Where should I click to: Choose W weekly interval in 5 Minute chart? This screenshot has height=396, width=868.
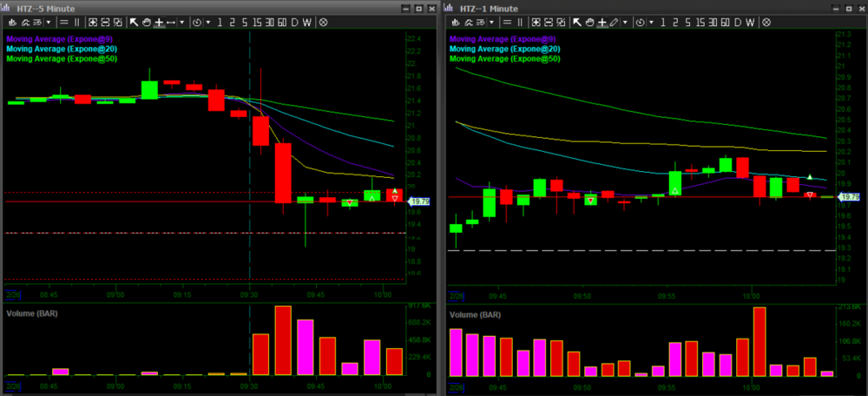307,21
